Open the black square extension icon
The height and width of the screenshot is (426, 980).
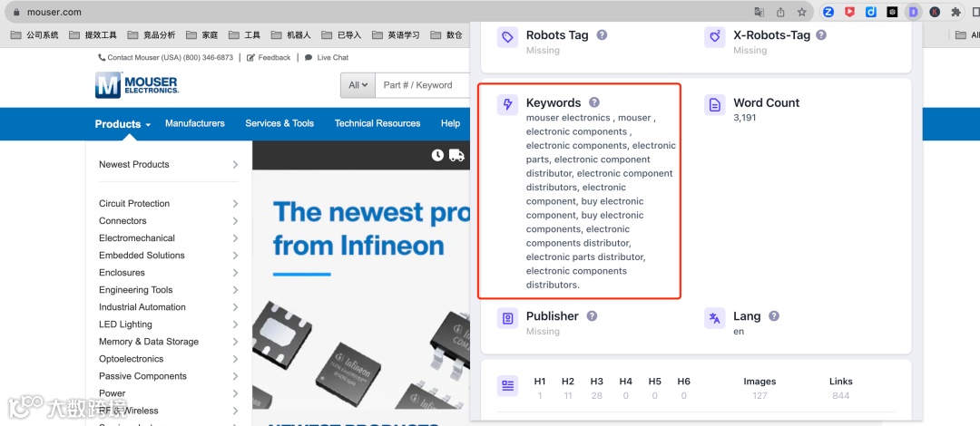point(893,12)
